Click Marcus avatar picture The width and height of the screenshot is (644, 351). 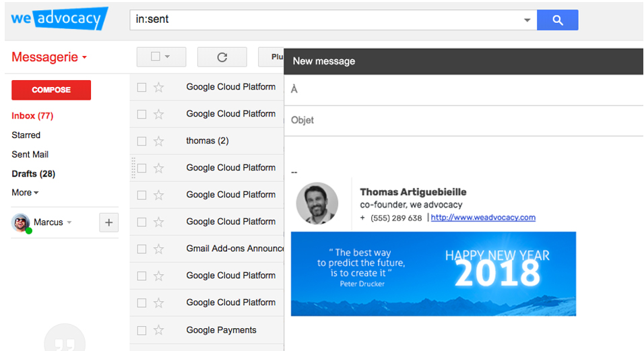20,222
